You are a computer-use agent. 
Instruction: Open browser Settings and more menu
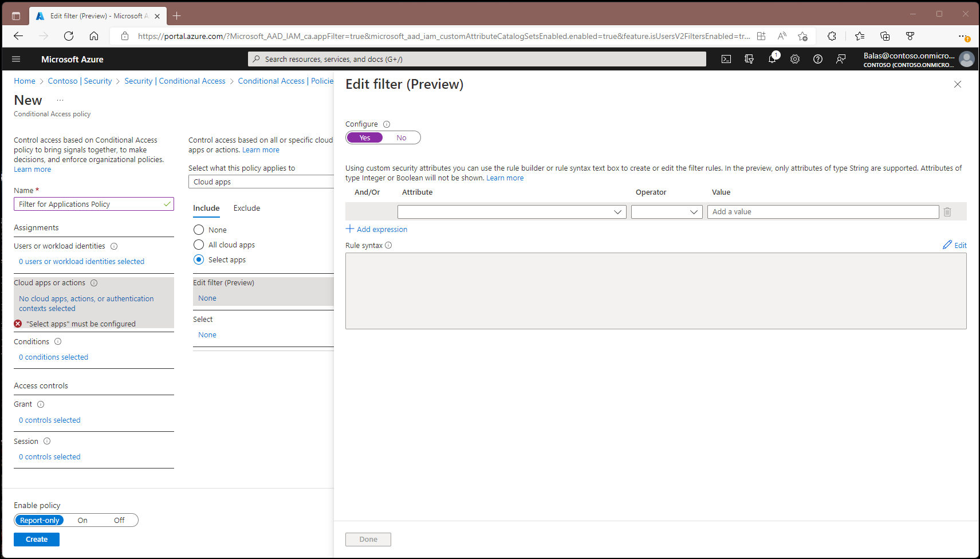(x=964, y=36)
